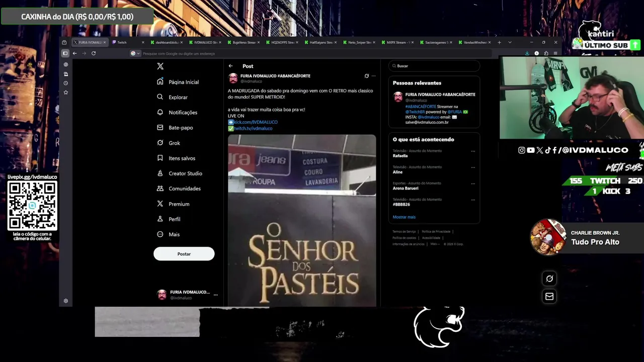Open the X logo home link
Viewport: 644px width, 362px height.
(160, 66)
